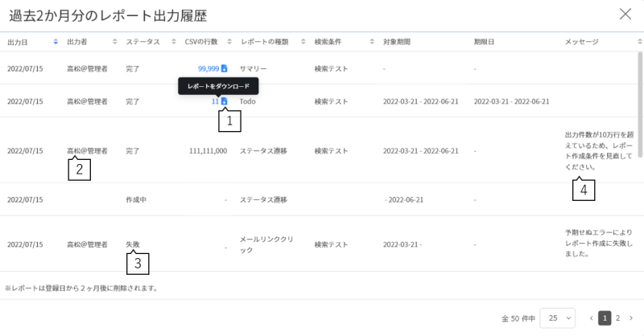Screen dimensions: 644x336
Task: Sort by メッセージ column
Action: coord(639,42)
